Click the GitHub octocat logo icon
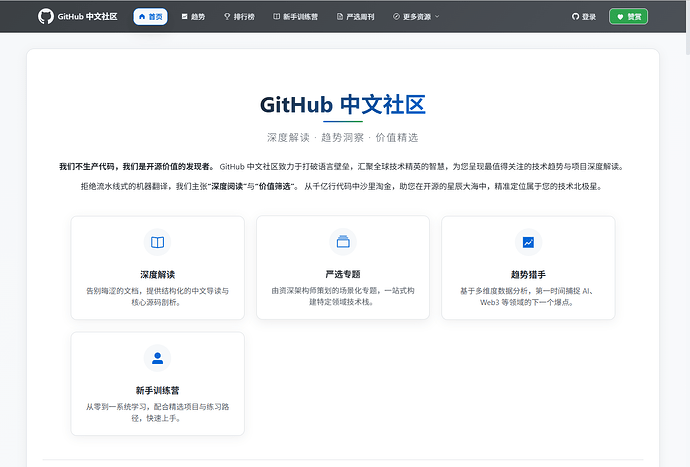 point(46,16)
